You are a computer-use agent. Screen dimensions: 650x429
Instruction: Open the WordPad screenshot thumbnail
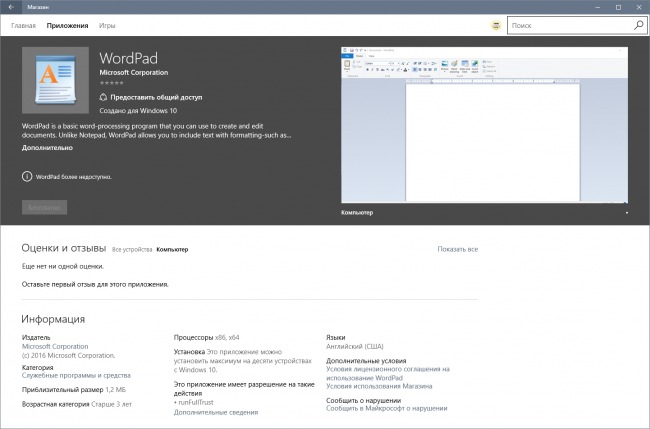(484, 125)
